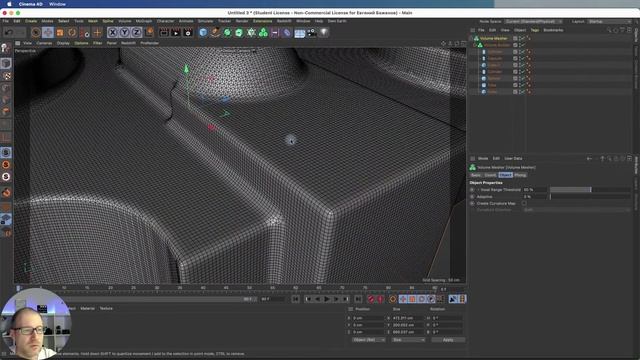Open the Cinema 4D application menu
Viewport: 640px width, 360px height.
coord(31,4)
